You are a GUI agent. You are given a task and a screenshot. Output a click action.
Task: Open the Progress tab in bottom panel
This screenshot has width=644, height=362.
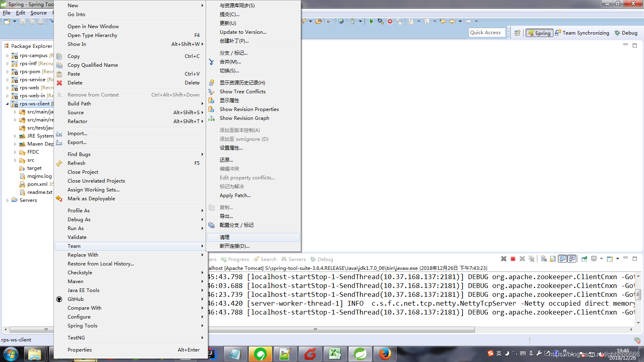[x=235, y=259]
